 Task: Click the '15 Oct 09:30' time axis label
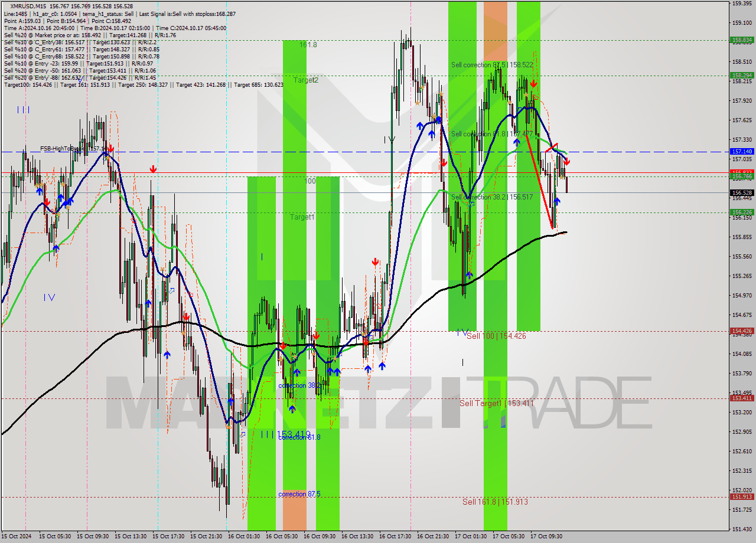(x=93, y=537)
